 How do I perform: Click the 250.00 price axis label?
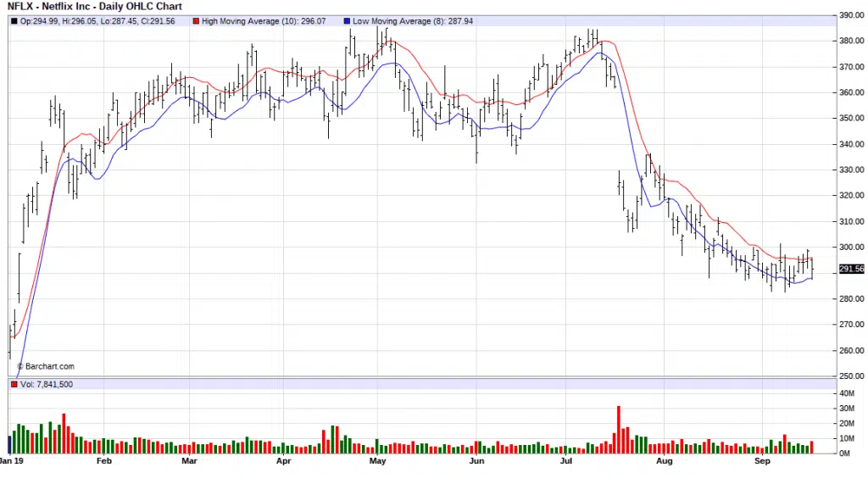(x=850, y=376)
